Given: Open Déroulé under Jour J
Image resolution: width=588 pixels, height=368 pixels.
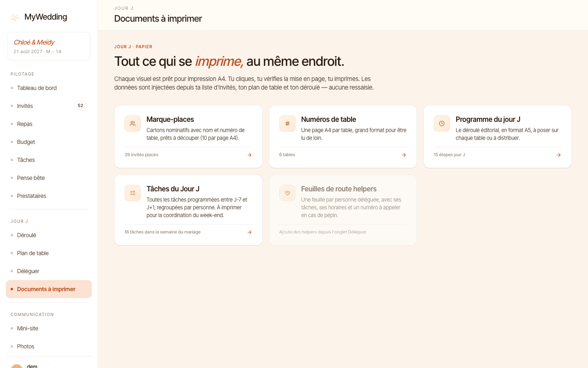Looking at the screenshot, I should pos(49,235).
